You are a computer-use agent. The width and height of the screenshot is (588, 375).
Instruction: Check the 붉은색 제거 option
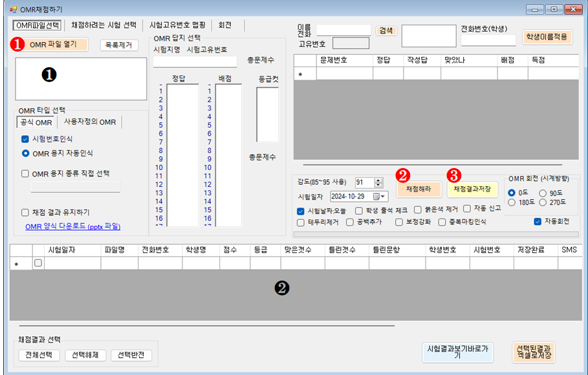pyautogui.click(x=418, y=209)
